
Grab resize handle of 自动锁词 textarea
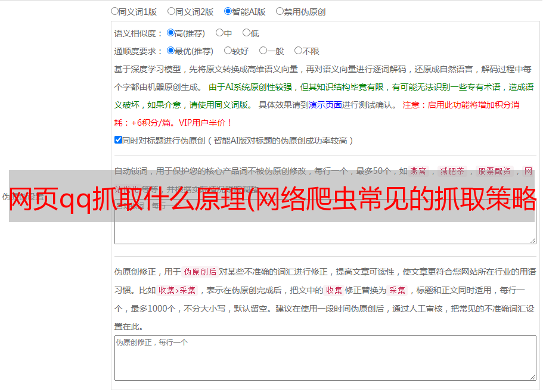533,241
